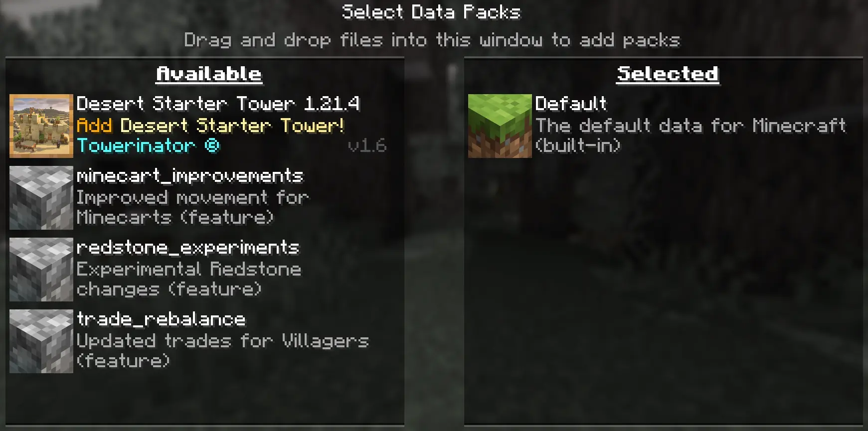Select the Desert Starter Tower 1.21.4 title
This screenshot has height=431, width=868.
218,104
